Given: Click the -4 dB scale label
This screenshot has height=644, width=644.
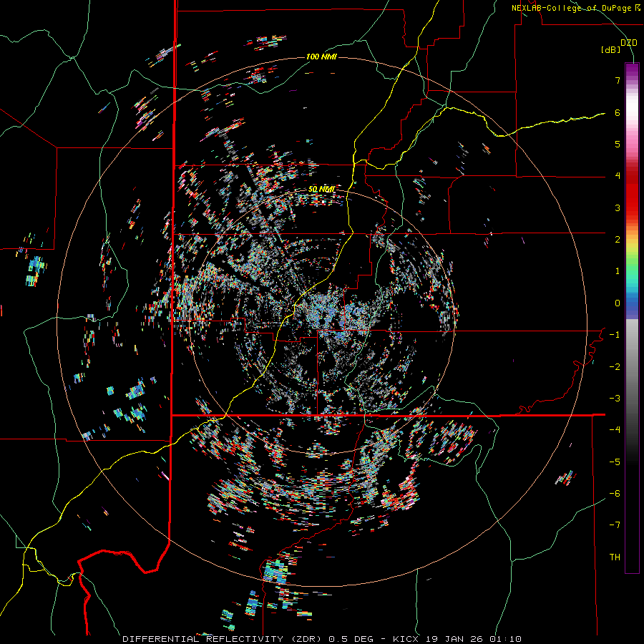Looking at the screenshot, I should (x=615, y=430).
